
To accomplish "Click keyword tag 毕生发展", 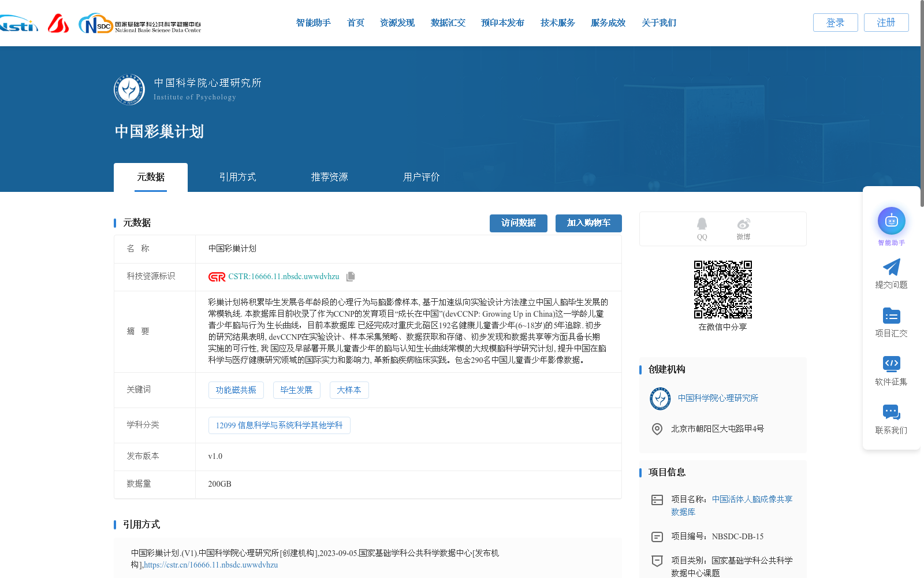I will tap(297, 390).
